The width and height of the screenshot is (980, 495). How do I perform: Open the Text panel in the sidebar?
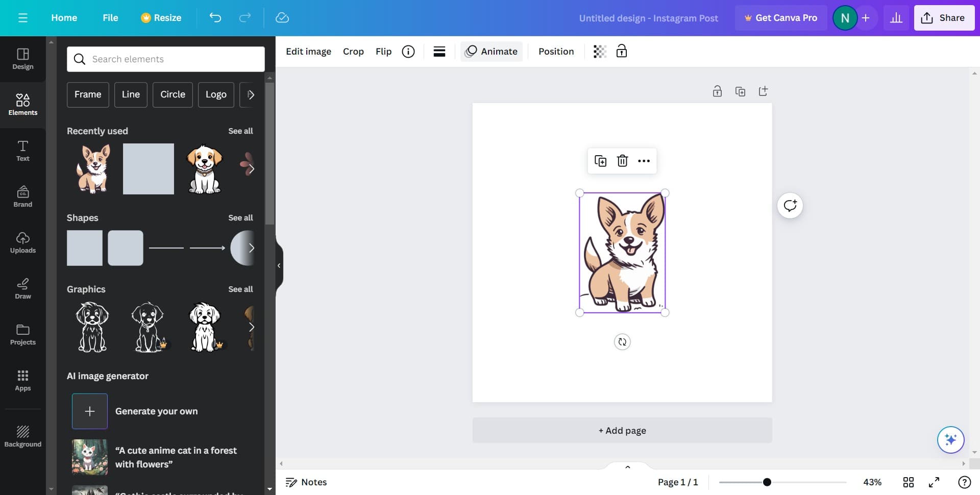(x=22, y=151)
